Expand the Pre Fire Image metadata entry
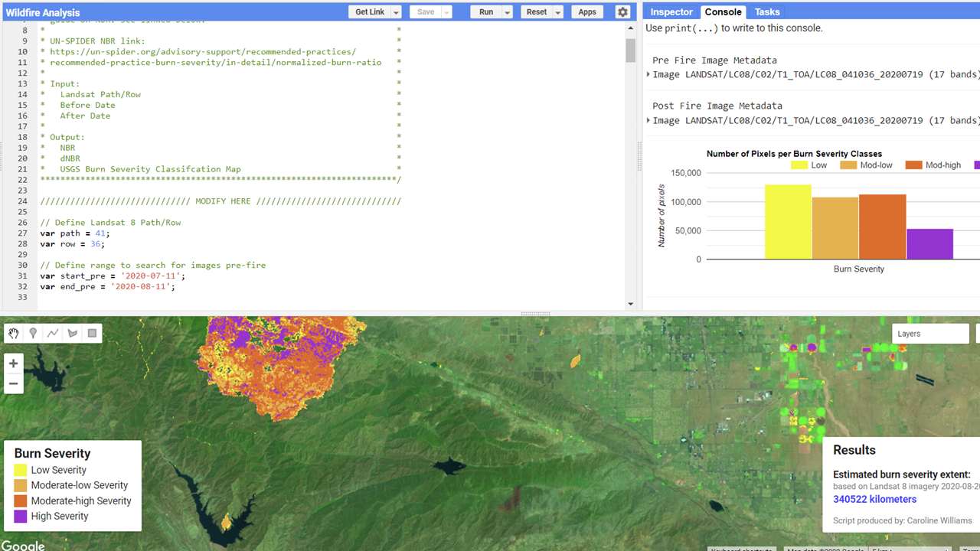980x551 pixels. coord(648,74)
